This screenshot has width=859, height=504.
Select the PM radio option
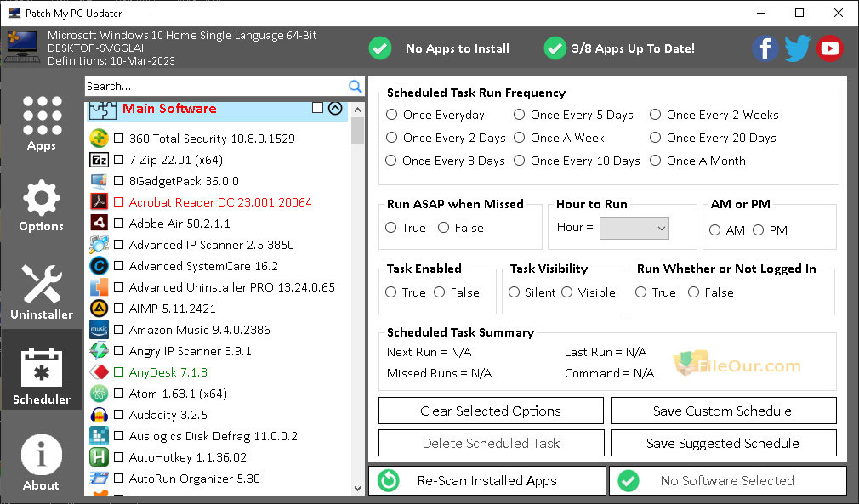point(758,230)
